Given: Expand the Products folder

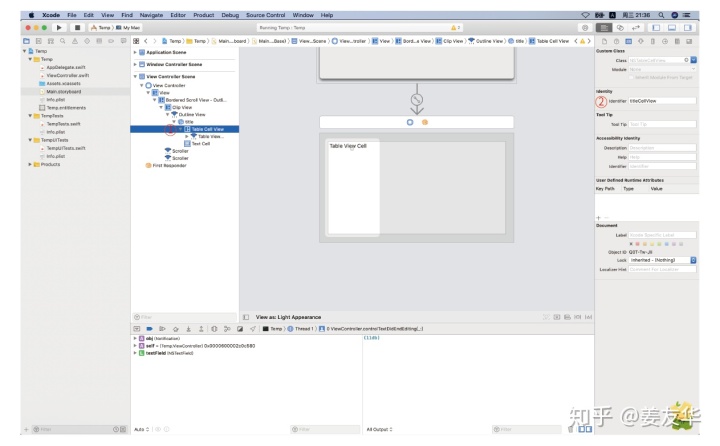Looking at the screenshot, I should 30,164.
